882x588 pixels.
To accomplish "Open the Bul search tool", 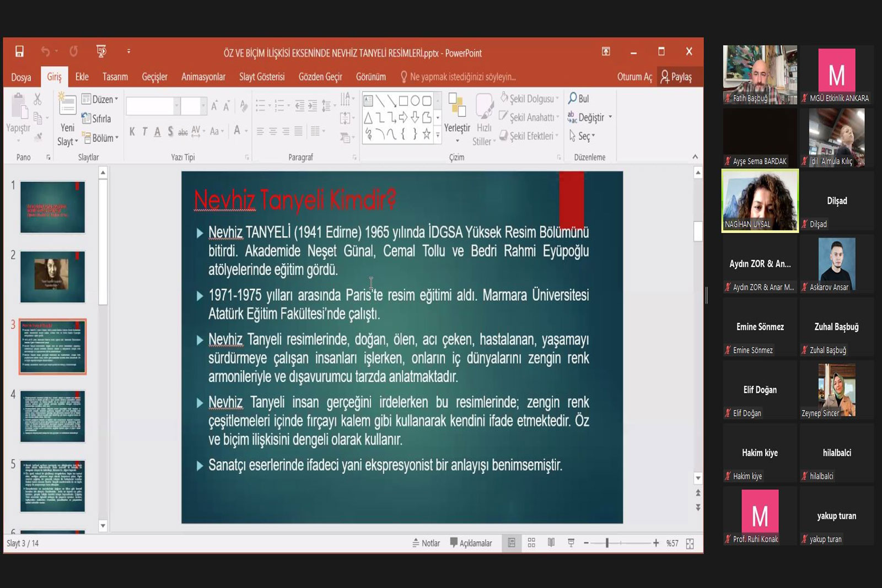I will 579,99.
